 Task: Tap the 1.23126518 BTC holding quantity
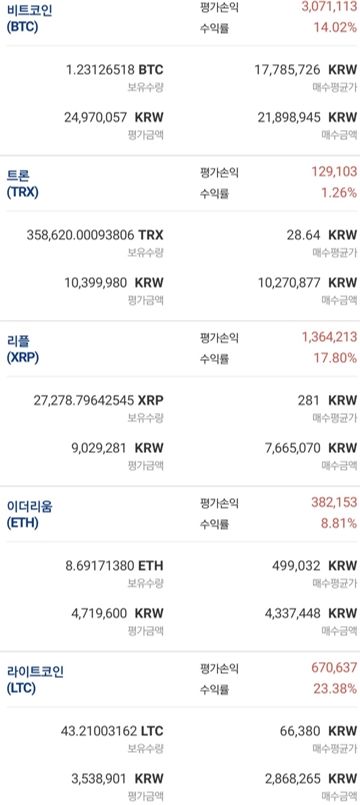pyautogui.click(x=115, y=69)
